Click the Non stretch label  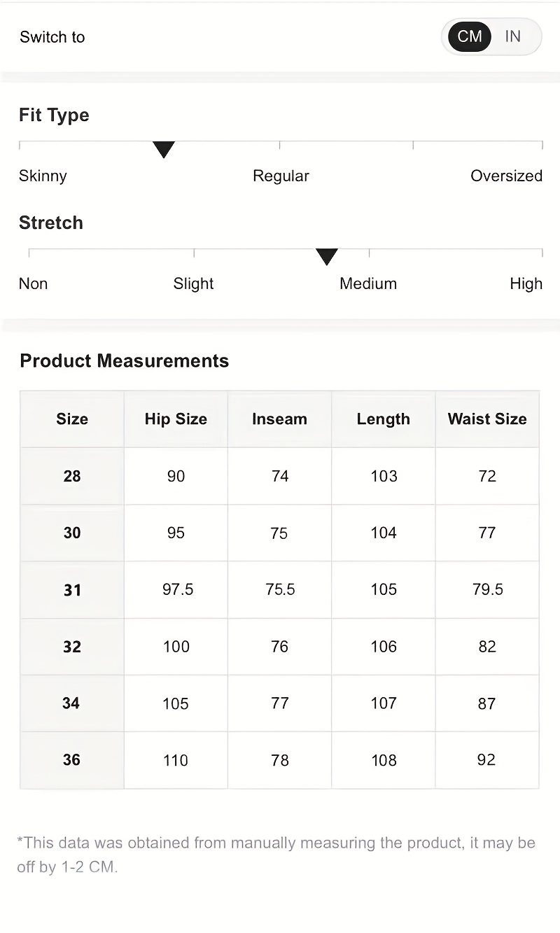coord(34,283)
